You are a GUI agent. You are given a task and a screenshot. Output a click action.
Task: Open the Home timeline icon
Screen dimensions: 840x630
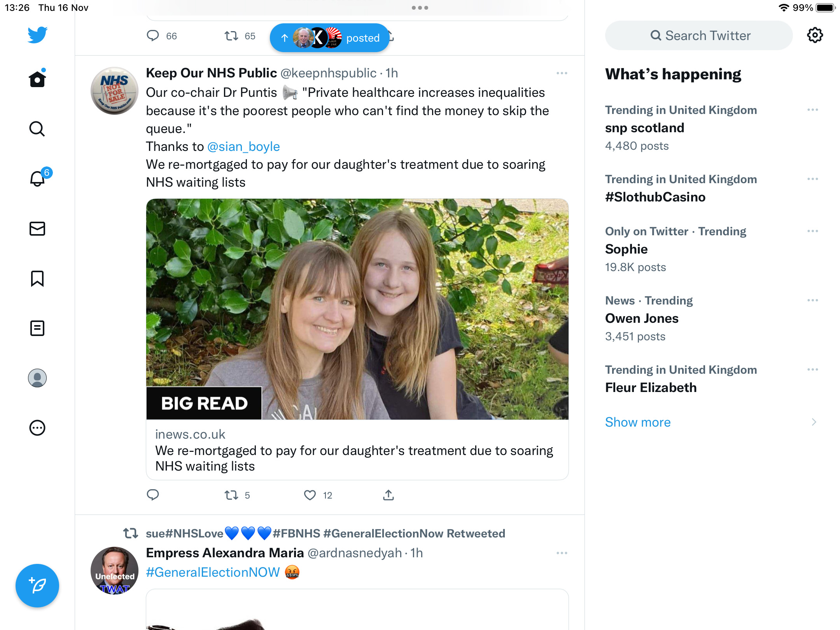37,79
